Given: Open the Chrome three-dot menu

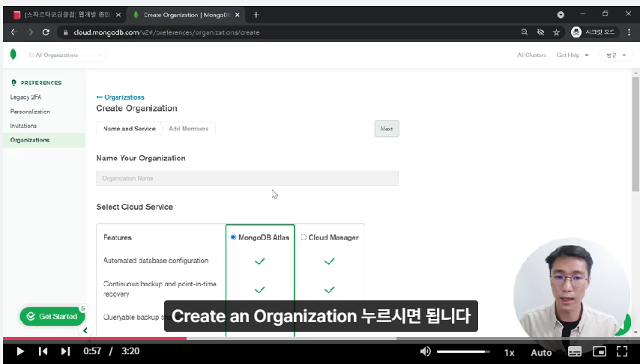Looking at the screenshot, I should [x=629, y=32].
